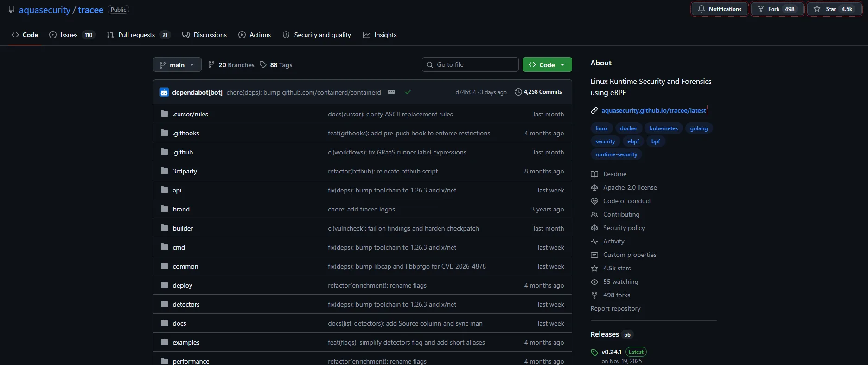Open the Pull requests tab
The height and width of the screenshot is (365, 868).
[139, 35]
